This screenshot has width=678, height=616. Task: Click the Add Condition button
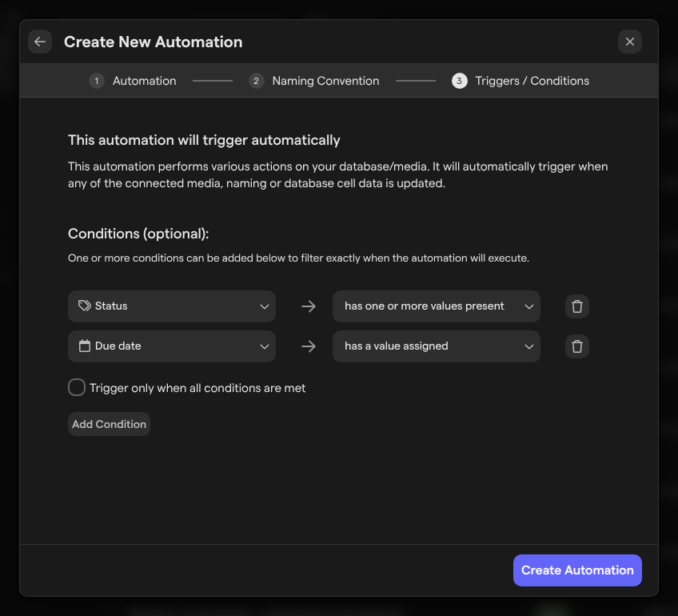[x=109, y=424]
